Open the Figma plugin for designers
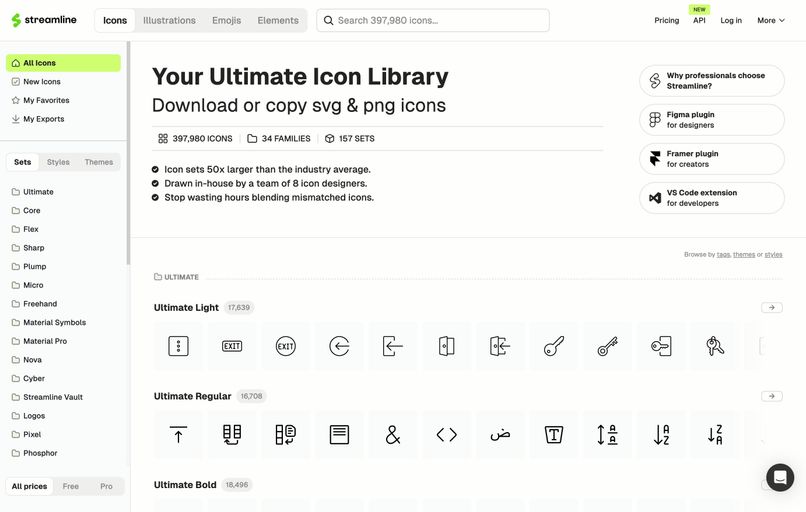Image resolution: width=806 pixels, height=512 pixels. click(x=711, y=120)
